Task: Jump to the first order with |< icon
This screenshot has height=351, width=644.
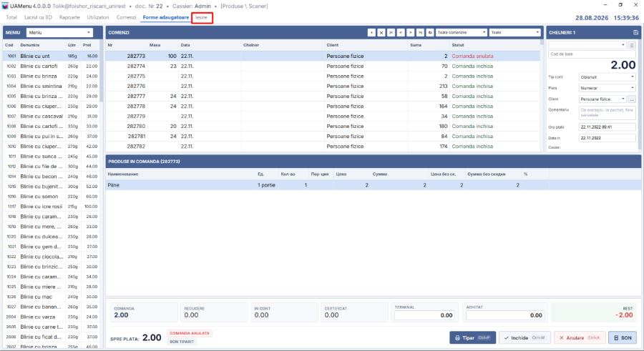Action: click(391, 32)
